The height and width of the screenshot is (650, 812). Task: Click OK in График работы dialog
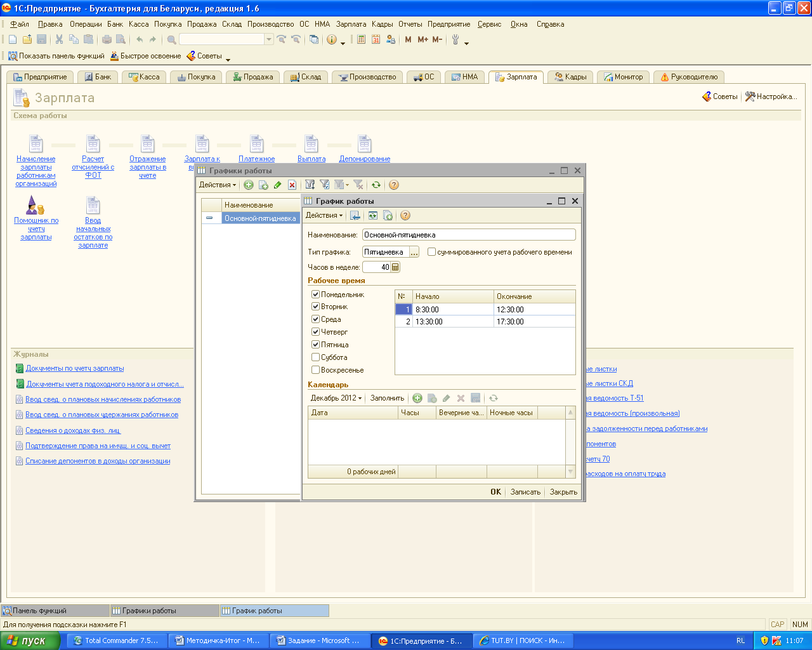495,492
